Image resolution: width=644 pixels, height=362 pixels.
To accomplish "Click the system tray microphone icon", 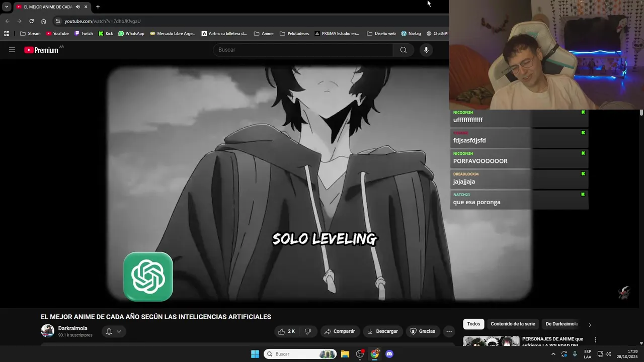I will click(x=575, y=354).
